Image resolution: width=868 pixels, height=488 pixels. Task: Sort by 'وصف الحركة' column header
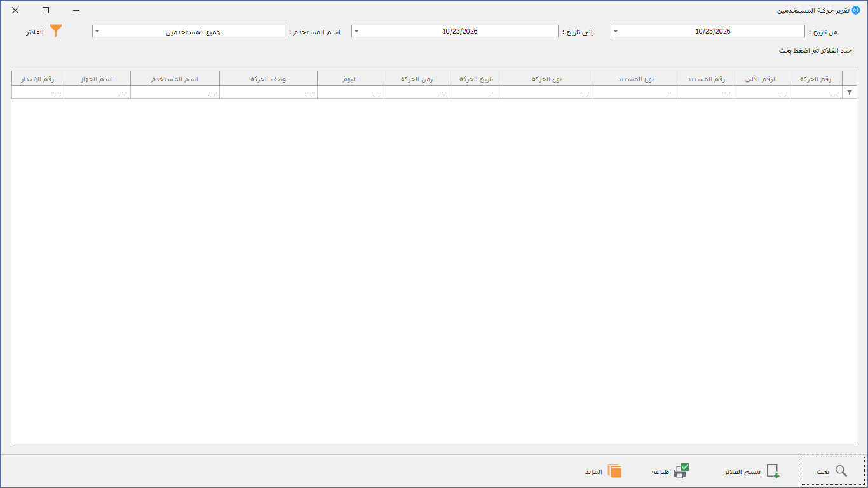(268, 79)
